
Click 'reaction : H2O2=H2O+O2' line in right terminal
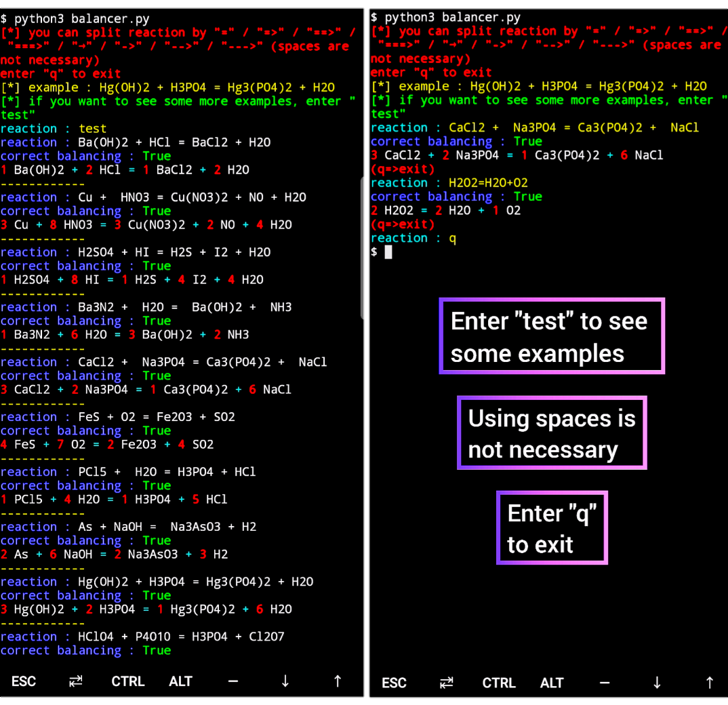pyautogui.click(x=449, y=182)
